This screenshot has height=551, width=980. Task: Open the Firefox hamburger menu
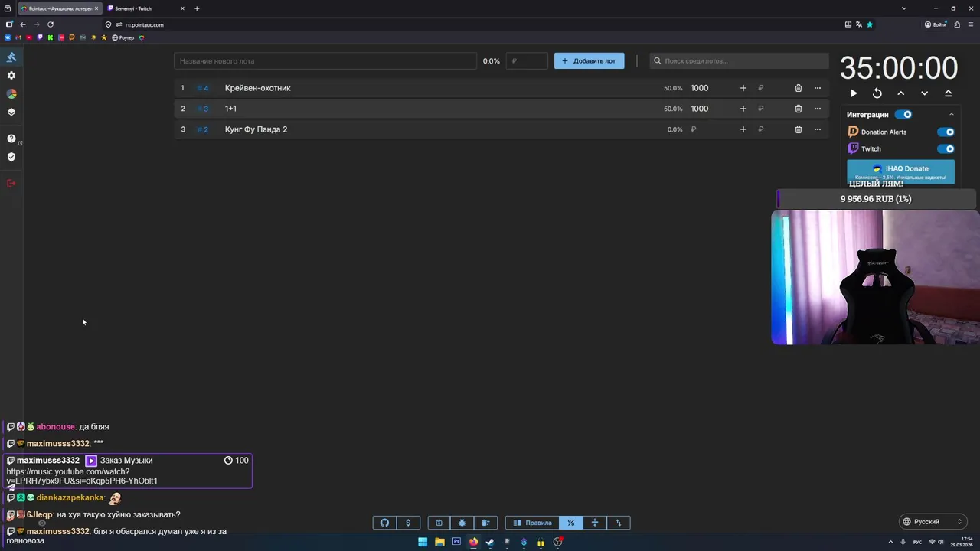click(970, 24)
